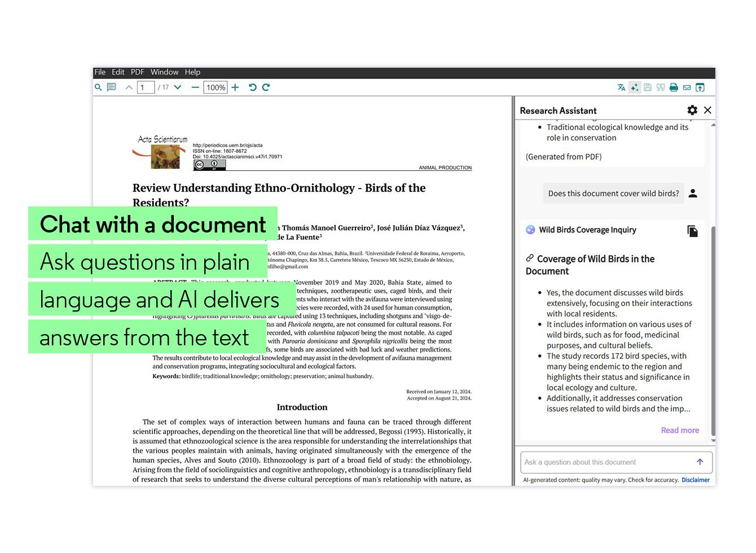This screenshot has height=553, width=756.
Task: Open the Window menu
Action: point(164,72)
